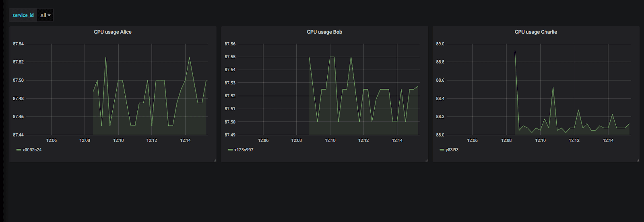The image size is (644, 222).
Task: Toggle the y83l93 legend series
Action: [452, 150]
